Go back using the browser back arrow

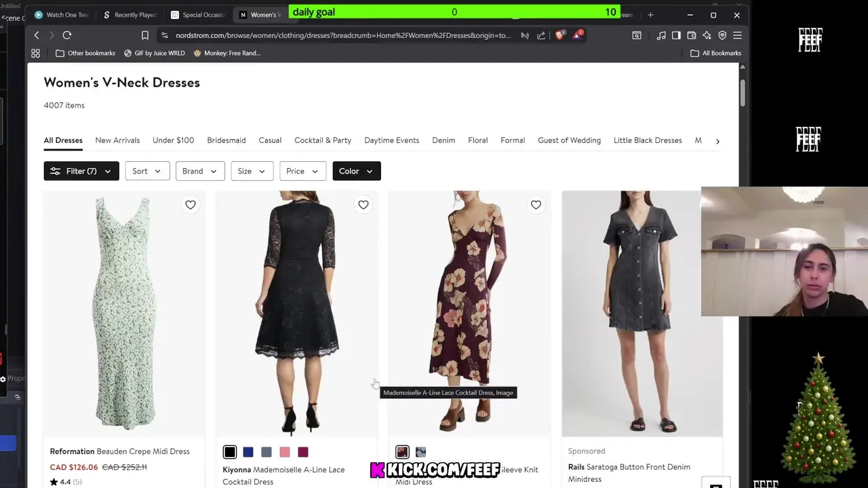coord(37,35)
